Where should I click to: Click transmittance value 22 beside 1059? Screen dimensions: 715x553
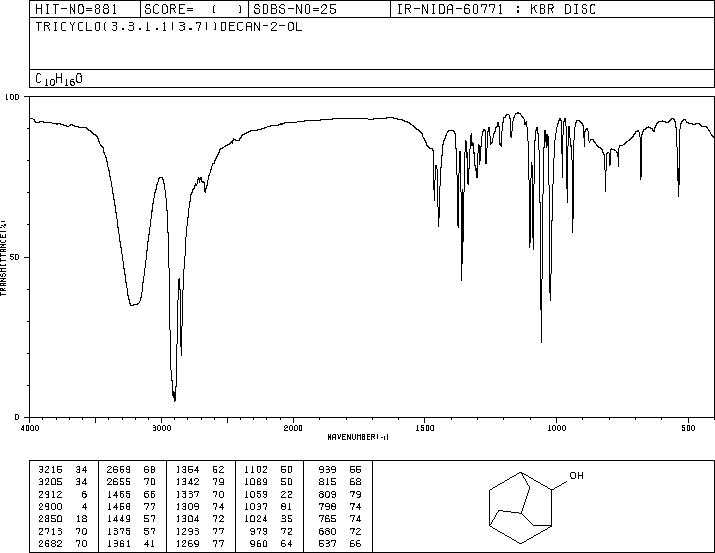pyautogui.click(x=287, y=494)
